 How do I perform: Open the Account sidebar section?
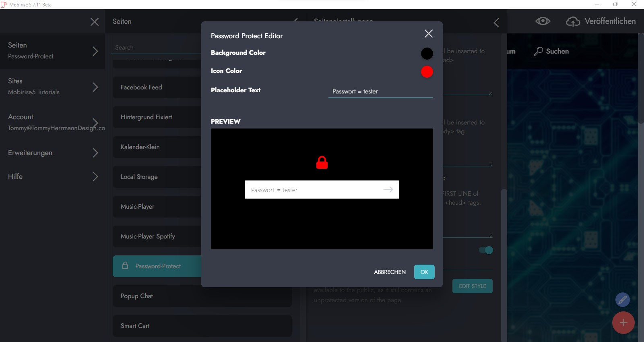click(x=52, y=122)
